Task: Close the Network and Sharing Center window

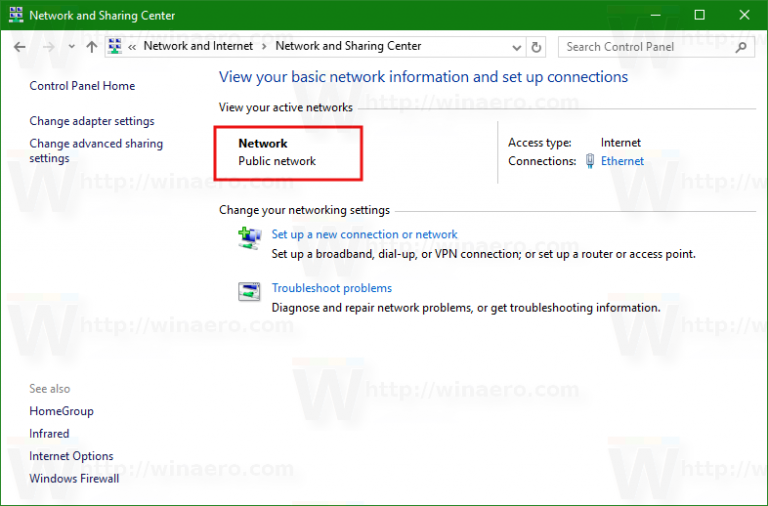Action: (744, 15)
